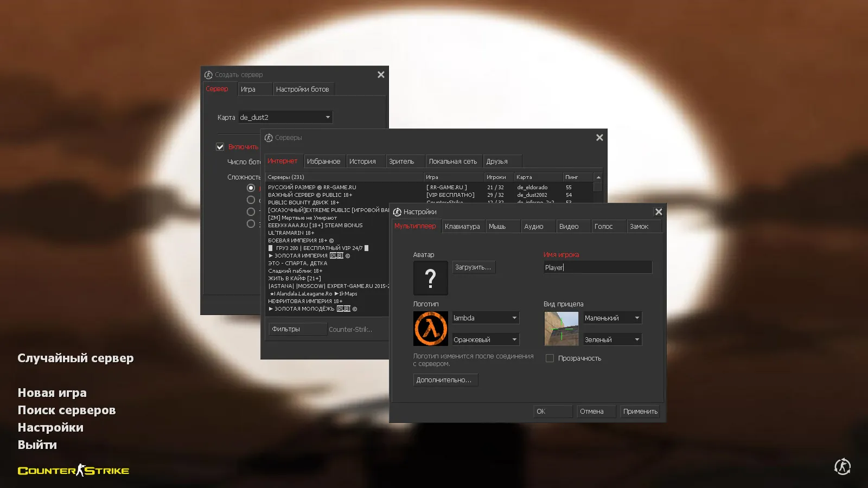Screen dimensions: 868x488
Task: Enable the Прозрачность checkbox
Action: (x=550, y=358)
